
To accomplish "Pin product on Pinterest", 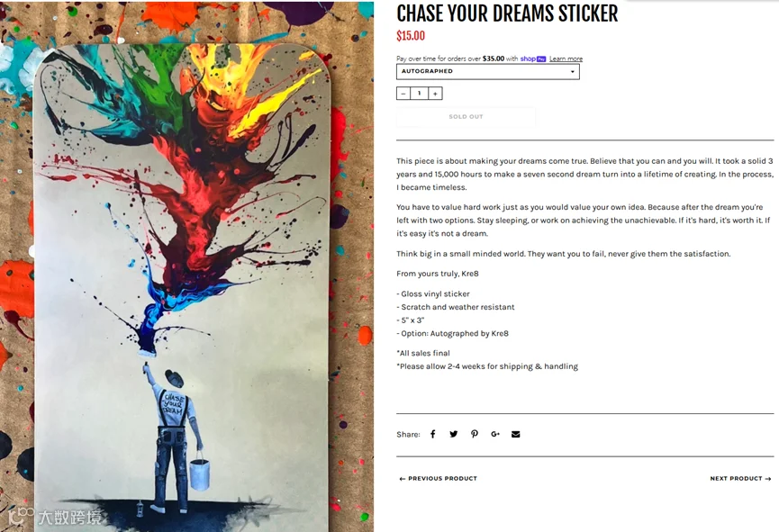I will click(x=475, y=434).
